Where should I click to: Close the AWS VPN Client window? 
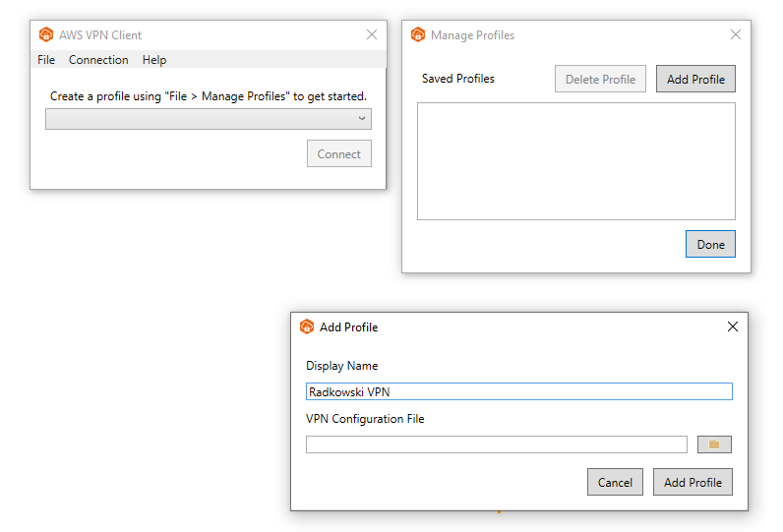(372, 34)
